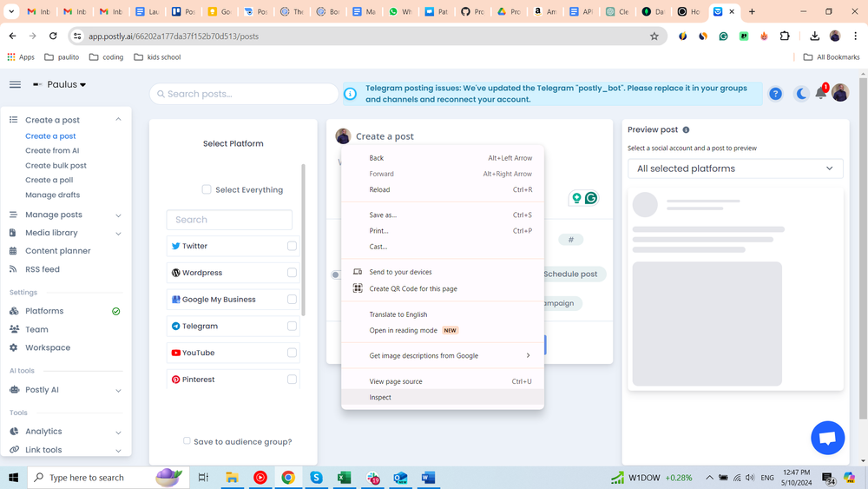
Task: Check the Telegram platform checkbox
Action: [x=292, y=327]
